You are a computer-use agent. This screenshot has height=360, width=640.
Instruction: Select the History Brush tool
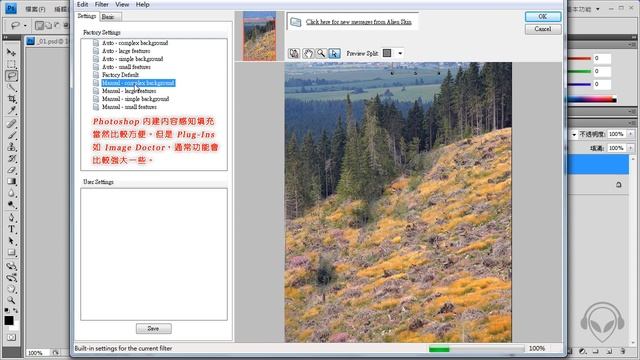[11, 158]
